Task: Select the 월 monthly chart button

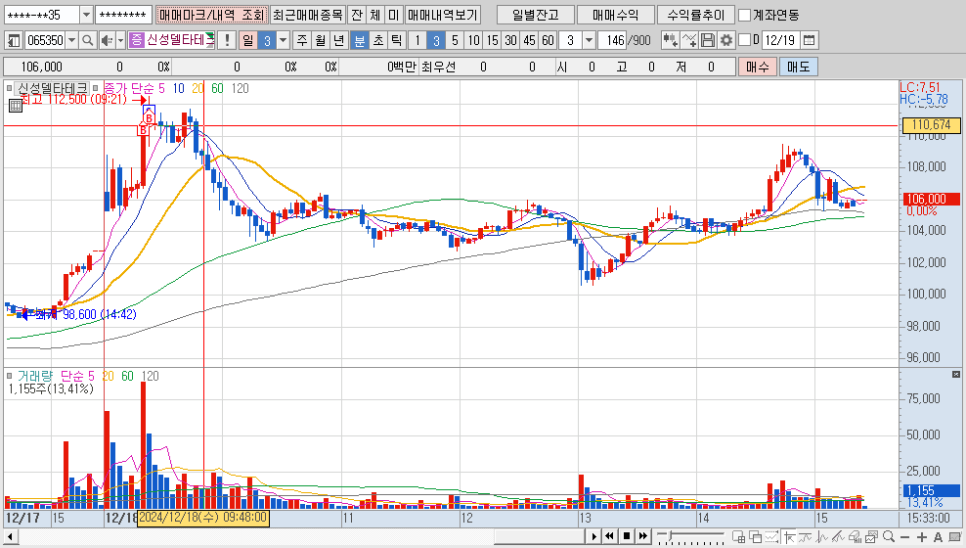Action: coord(320,40)
